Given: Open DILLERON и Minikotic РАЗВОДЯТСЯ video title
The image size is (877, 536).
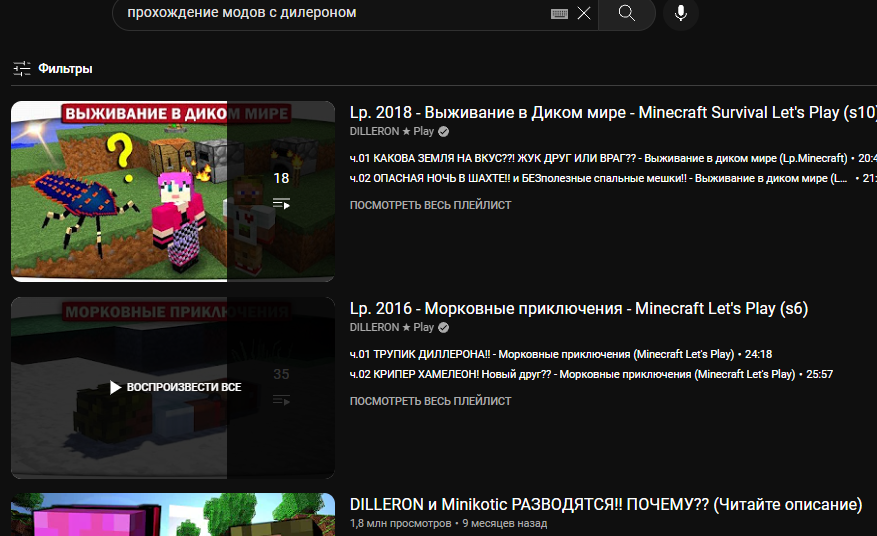Looking at the screenshot, I should coord(606,504).
